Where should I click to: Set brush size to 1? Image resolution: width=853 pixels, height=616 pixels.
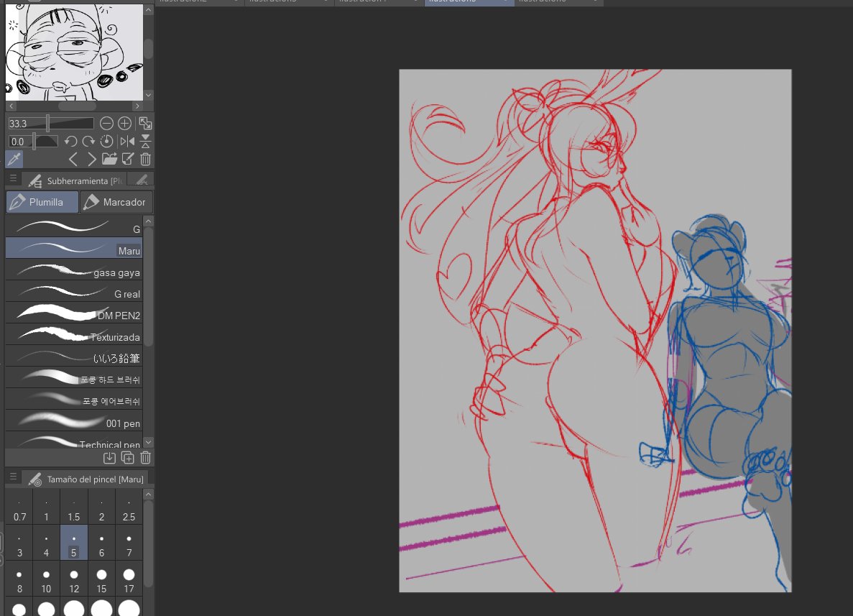pyautogui.click(x=46, y=507)
